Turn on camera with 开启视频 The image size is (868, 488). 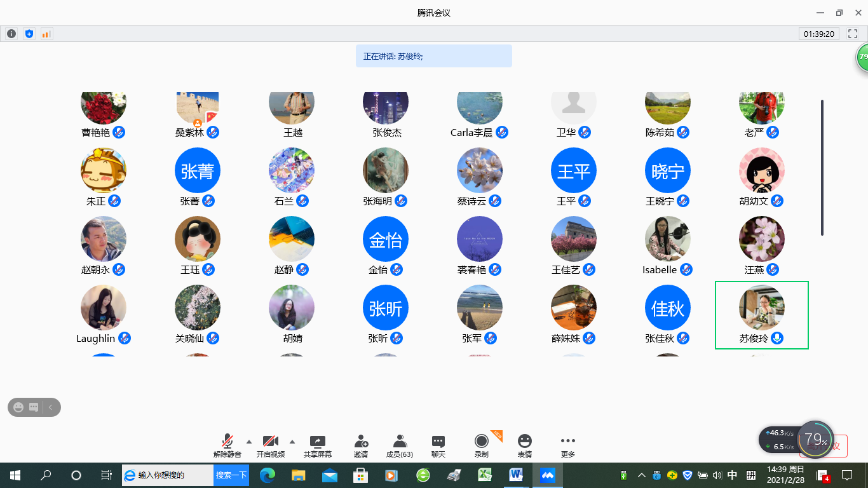coord(271,445)
